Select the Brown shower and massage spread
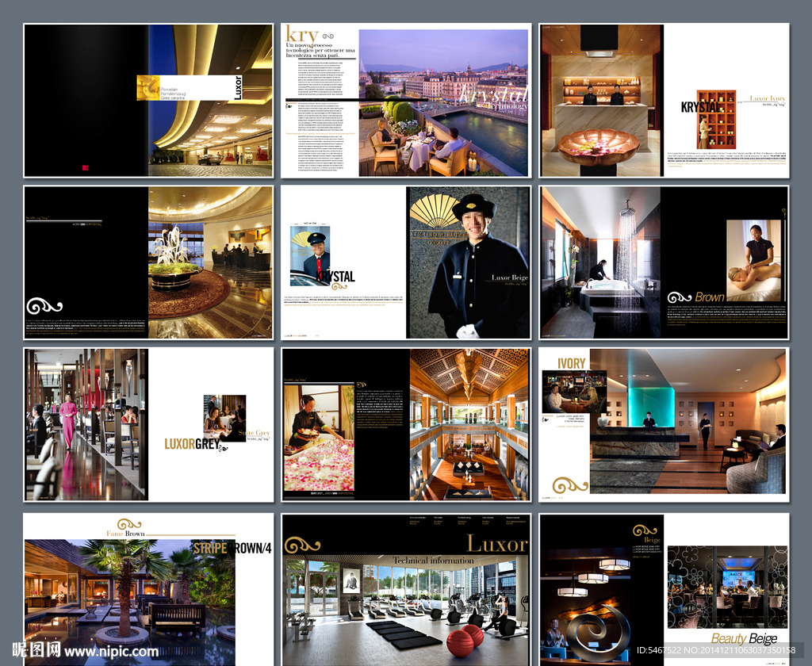The height and width of the screenshot is (666, 812). pyautogui.click(x=664, y=262)
